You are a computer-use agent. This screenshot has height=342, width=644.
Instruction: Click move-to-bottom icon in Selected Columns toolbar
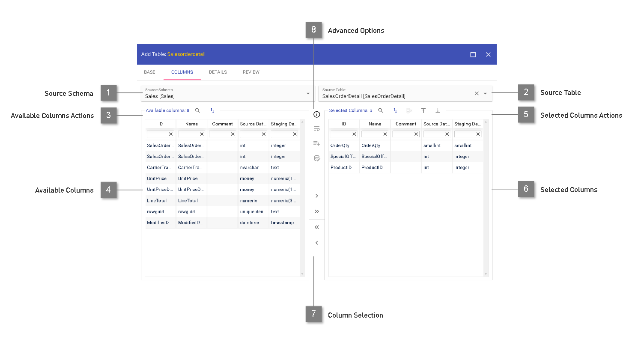[x=438, y=110]
